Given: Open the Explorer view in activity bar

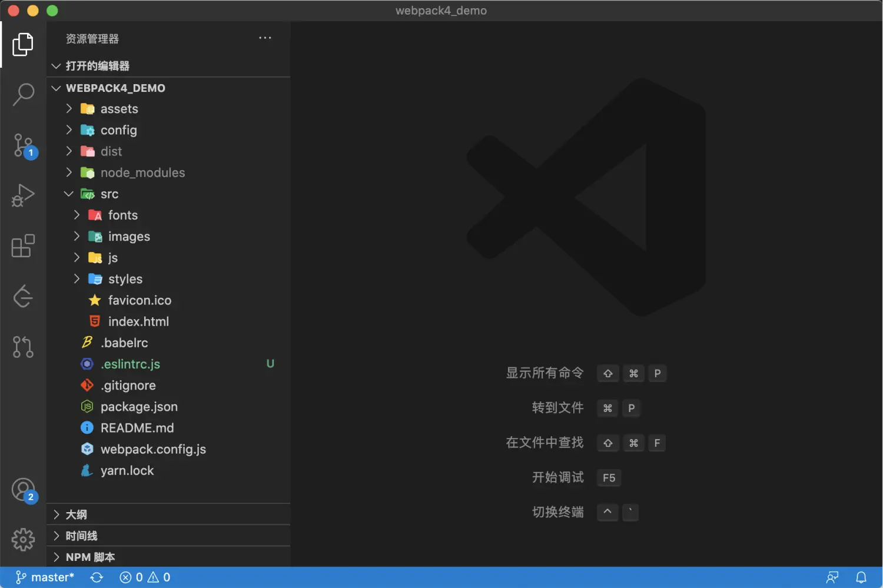Looking at the screenshot, I should pyautogui.click(x=23, y=44).
